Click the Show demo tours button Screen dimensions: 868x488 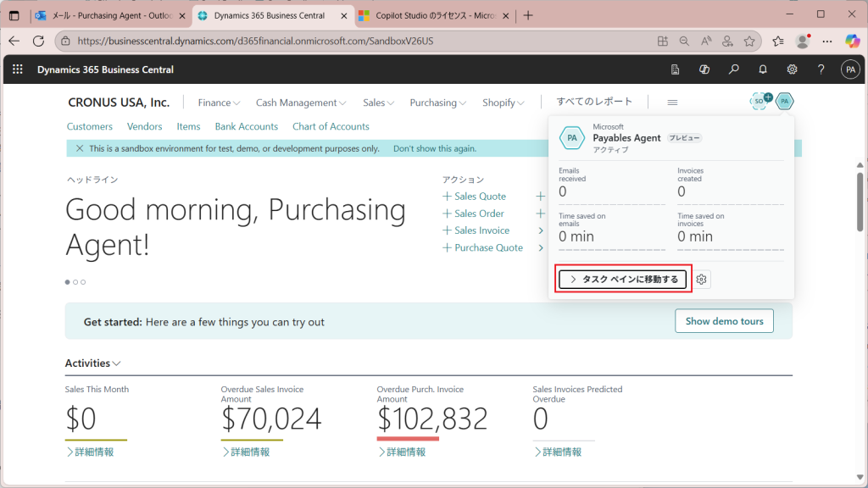[x=724, y=321]
